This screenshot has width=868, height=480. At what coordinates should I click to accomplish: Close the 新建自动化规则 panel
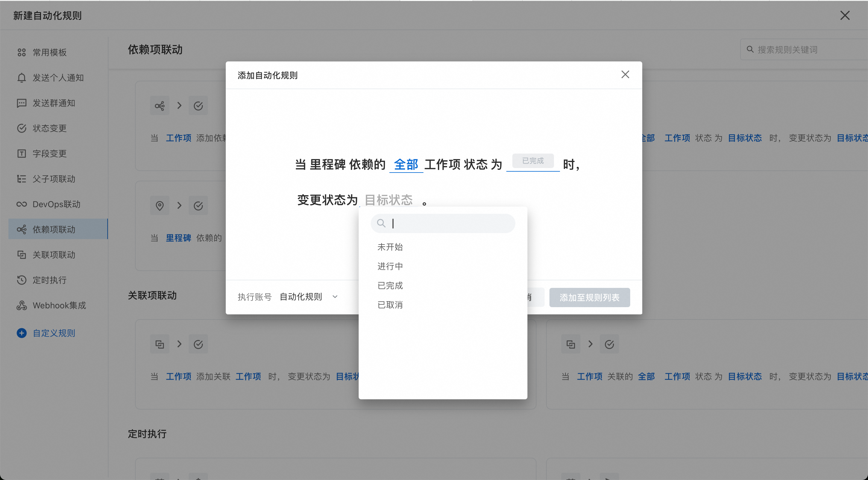pyautogui.click(x=845, y=15)
